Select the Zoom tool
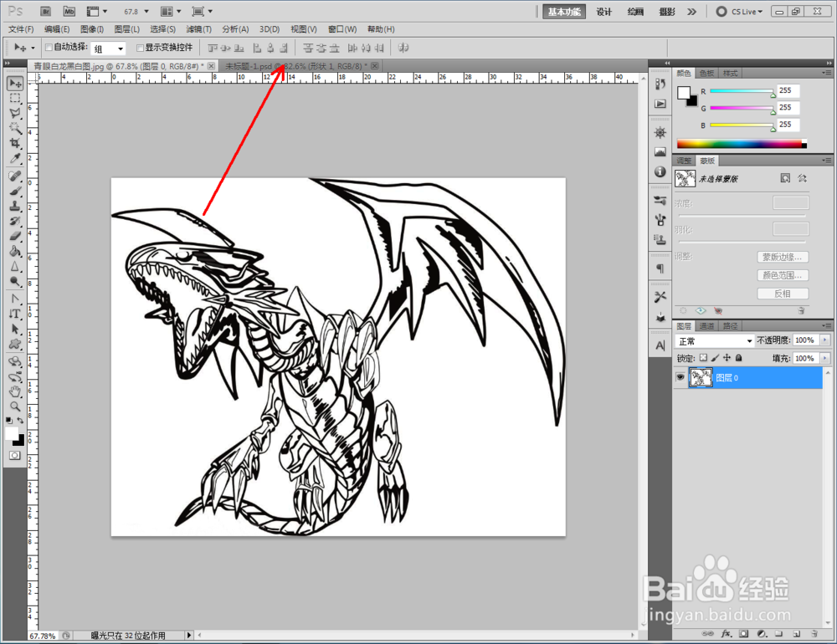The height and width of the screenshot is (644, 837). click(x=15, y=406)
